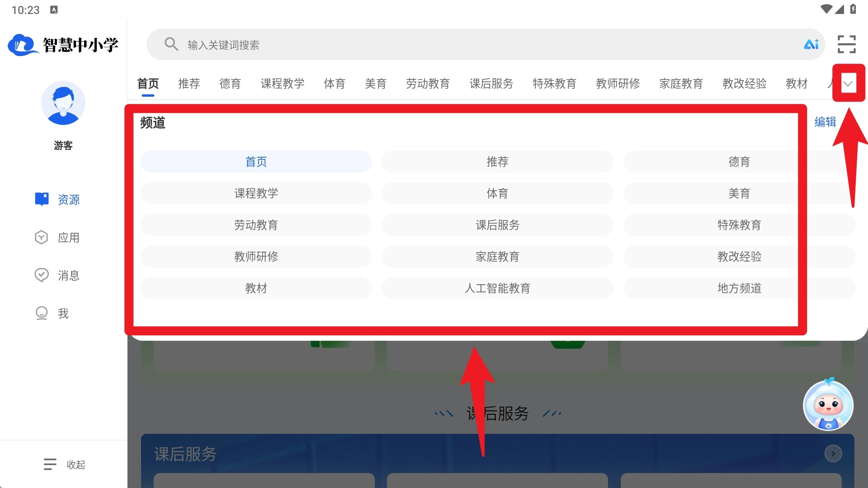Image resolution: width=868 pixels, height=488 pixels.
Task: Click the 智慧中小学 cloud logo
Action: (23, 45)
